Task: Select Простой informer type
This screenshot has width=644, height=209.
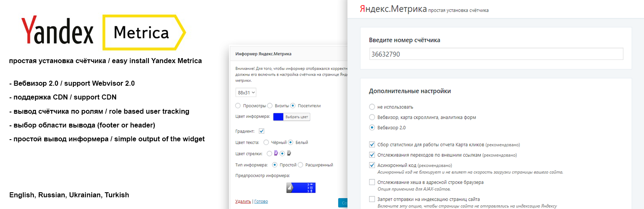Action: (274, 165)
